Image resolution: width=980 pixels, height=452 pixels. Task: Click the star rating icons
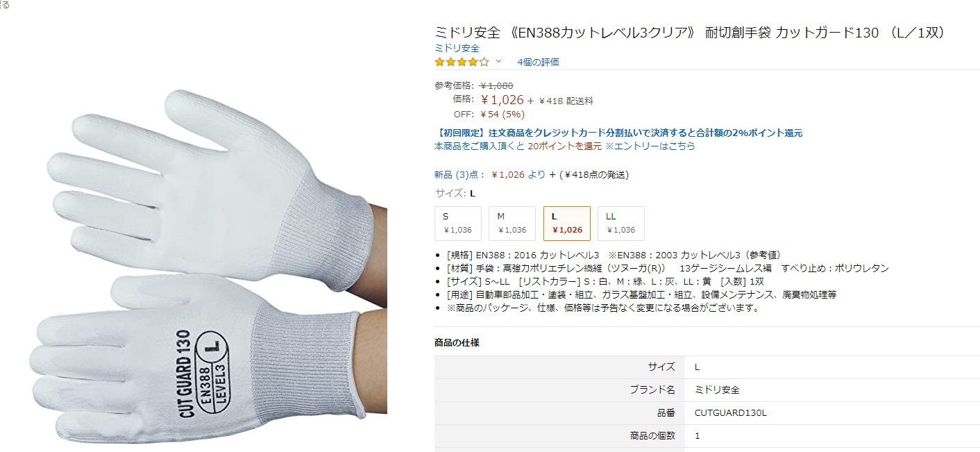coord(462,62)
